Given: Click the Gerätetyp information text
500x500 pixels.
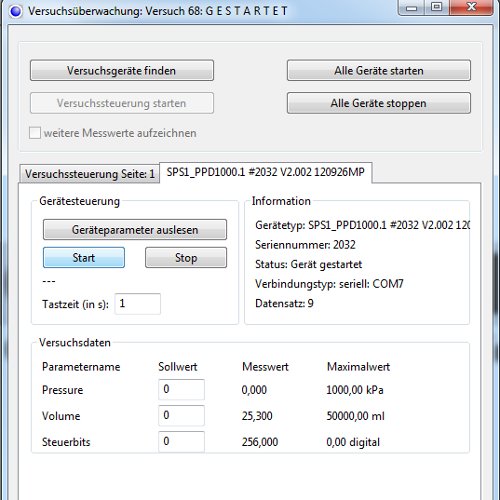Looking at the screenshot, I should tap(362, 225).
